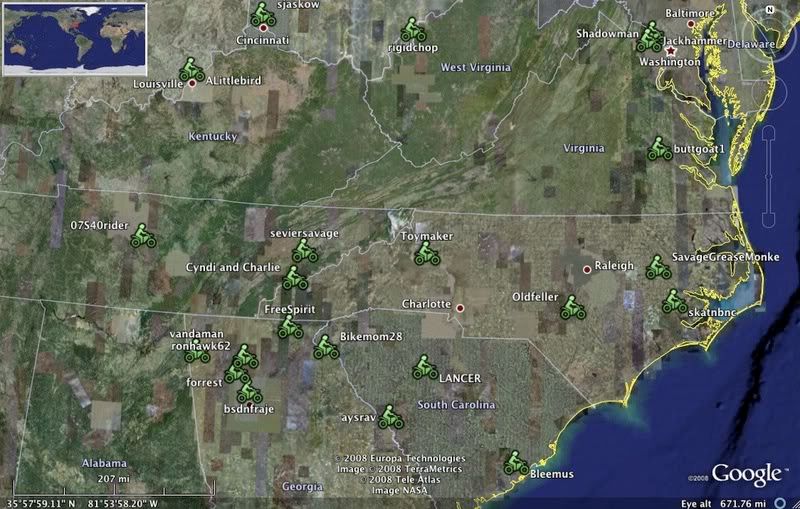This screenshot has width=800, height=509.
Task: Click the LANCER motorcycle icon
Action: (425, 368)
